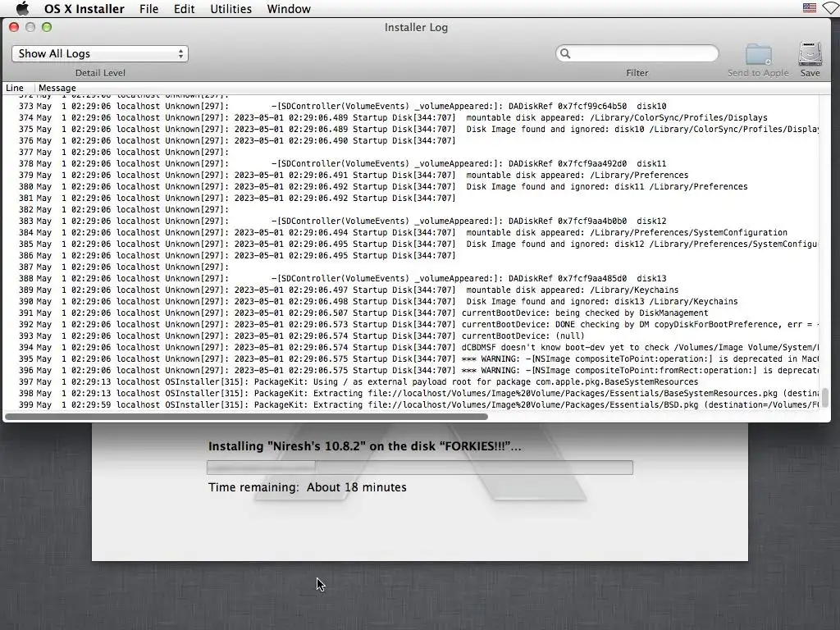Open the Show All Logs dropdown
The width and height of the screenshot is (840, 630).
(x=99, y=53)
